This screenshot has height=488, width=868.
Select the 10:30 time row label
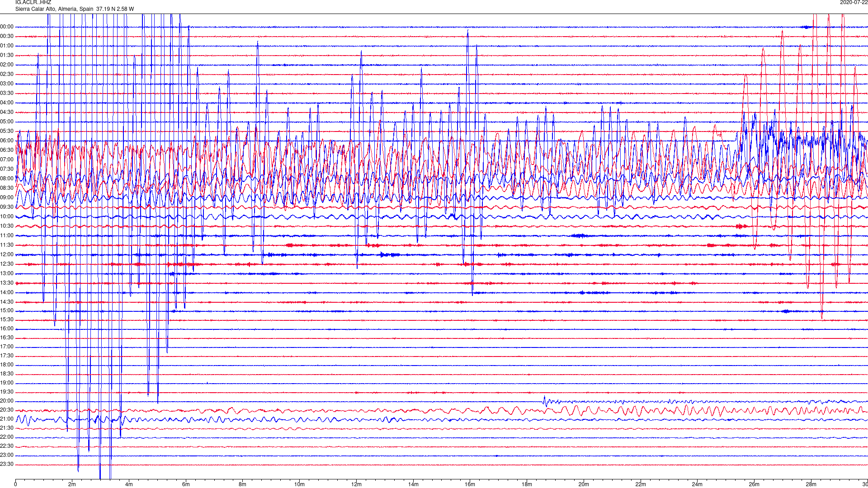[x=7, y=226]
